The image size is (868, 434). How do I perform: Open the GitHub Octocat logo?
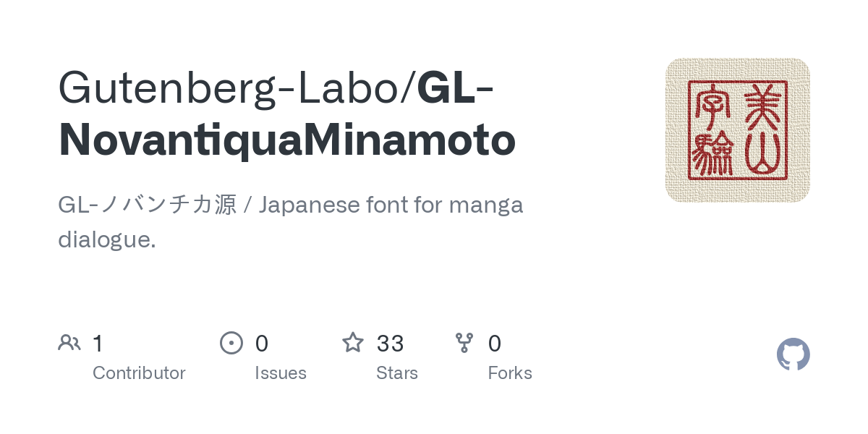pos(793,354)
